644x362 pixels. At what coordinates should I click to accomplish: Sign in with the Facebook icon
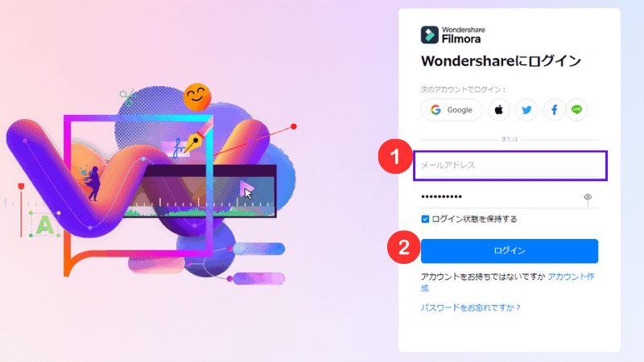(x=554, y=110)
